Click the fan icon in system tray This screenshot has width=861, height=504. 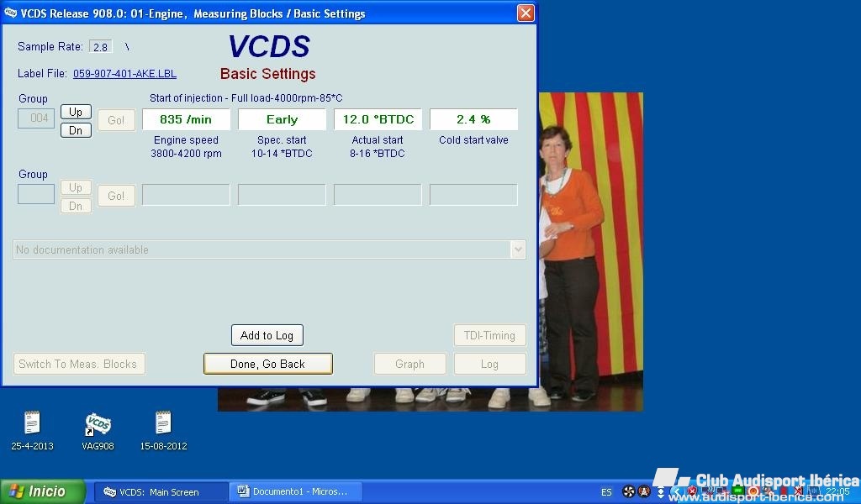(628, 491)
